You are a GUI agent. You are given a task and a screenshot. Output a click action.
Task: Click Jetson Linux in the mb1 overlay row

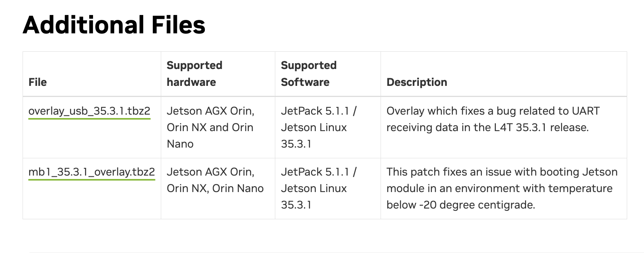point(314,188)
